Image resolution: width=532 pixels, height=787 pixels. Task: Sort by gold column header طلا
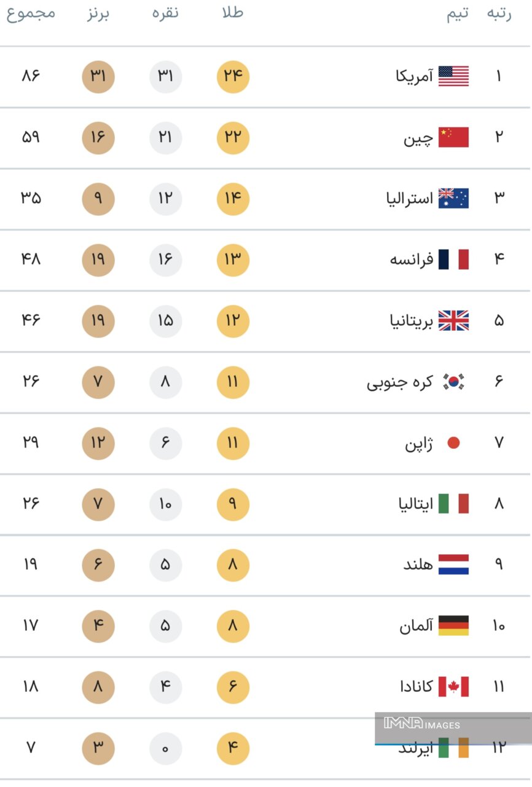click(x=233, y=13)
